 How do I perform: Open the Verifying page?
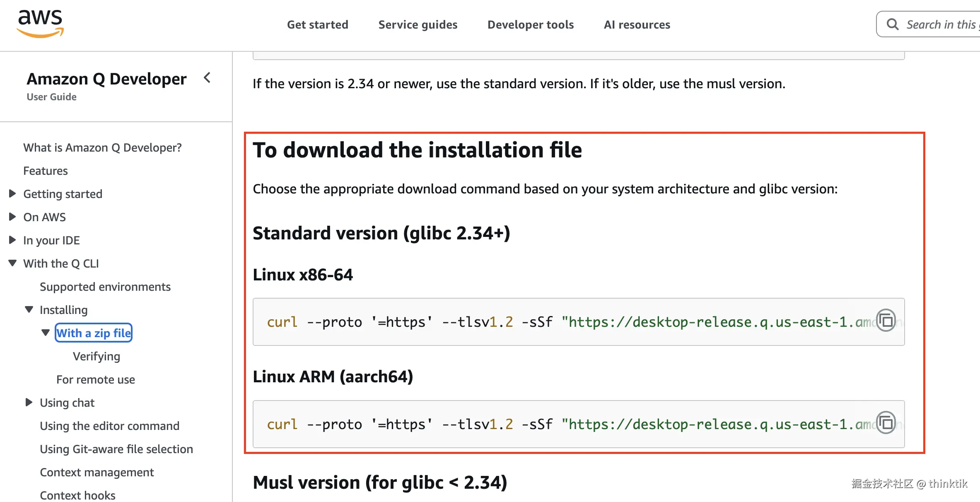point(96,356)
